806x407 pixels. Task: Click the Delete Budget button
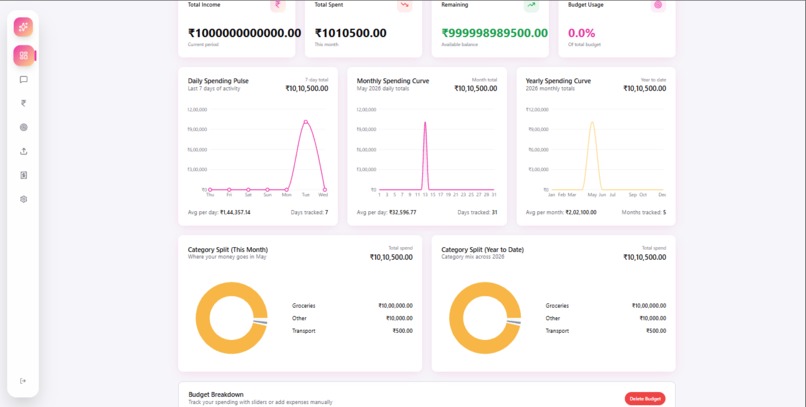pyautogui.click(x=645, y=399)
